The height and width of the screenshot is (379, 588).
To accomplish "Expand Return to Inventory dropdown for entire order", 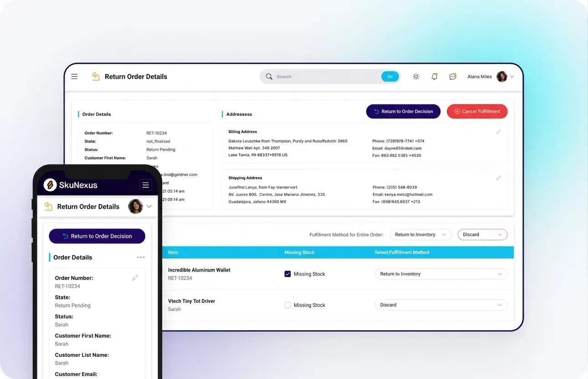I will click(421, 235).
